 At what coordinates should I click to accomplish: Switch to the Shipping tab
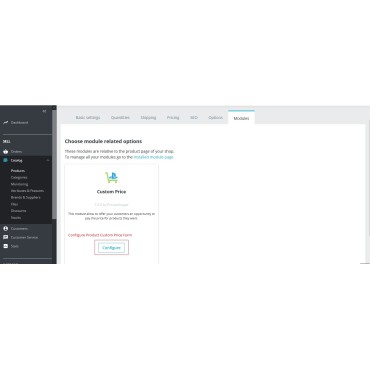148,118
